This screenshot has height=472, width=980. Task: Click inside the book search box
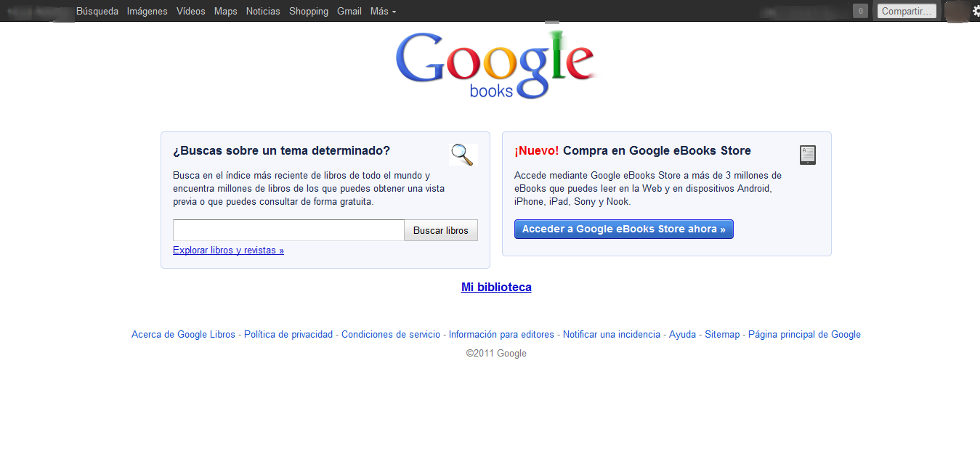point(288,229)
